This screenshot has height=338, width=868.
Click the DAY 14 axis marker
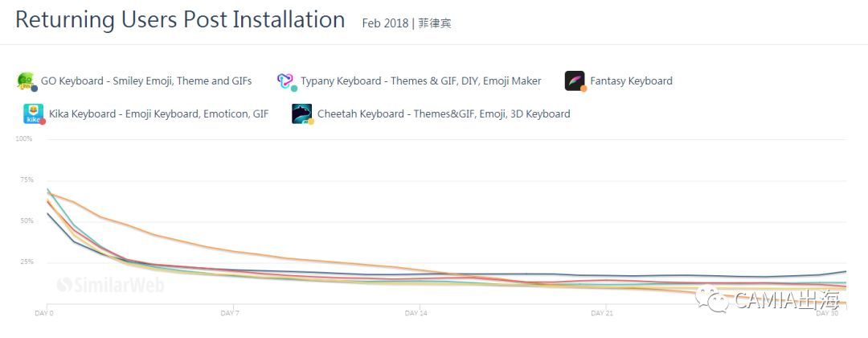(x=416, y=312)
